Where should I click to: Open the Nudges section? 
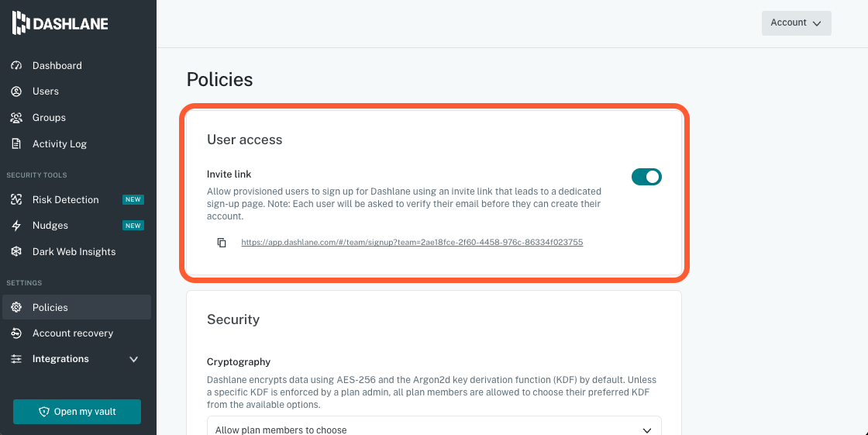50,226
